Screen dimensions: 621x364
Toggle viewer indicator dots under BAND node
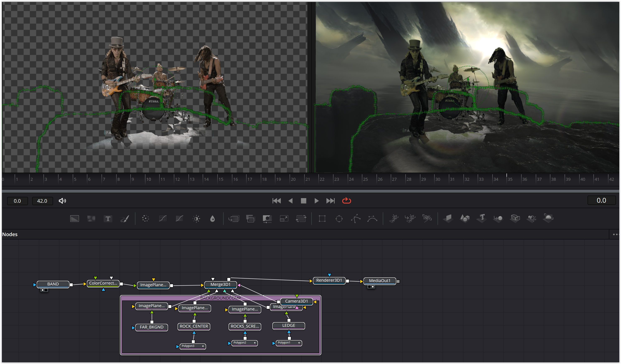coord(44,290)
